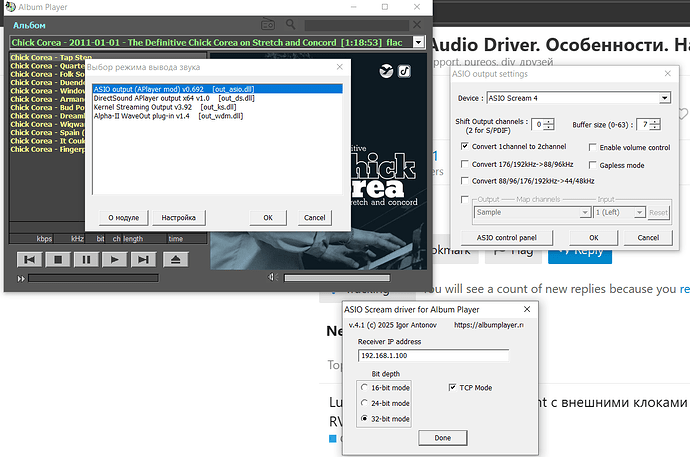
Task: Click the eject button in player
Action: (x=176, y=260)
